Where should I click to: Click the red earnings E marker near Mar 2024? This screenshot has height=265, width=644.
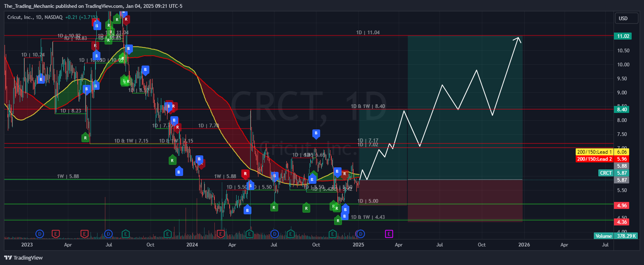pyautogui.click(x=221, y=234)
